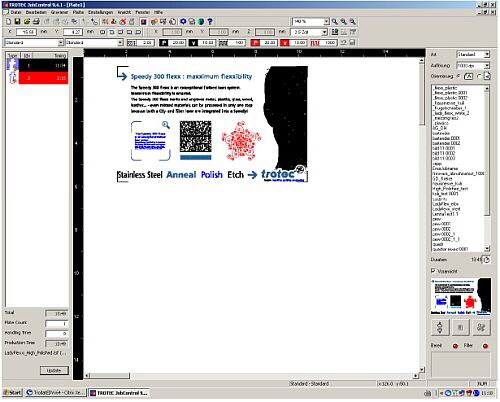Click the 11:10 system tray clock

coord(487,393)
